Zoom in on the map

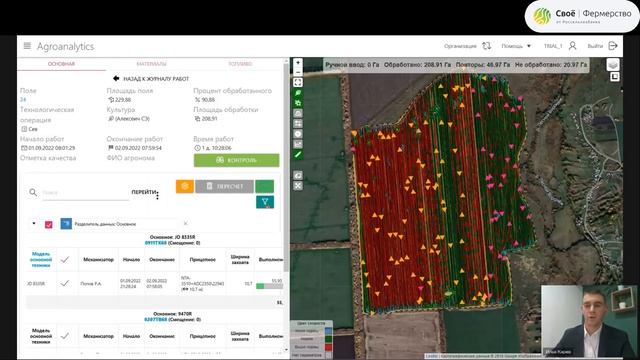point(298,63)
